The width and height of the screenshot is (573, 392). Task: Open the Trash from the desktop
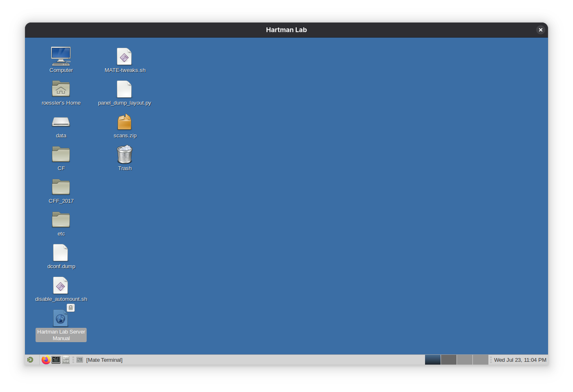[124, 155]
